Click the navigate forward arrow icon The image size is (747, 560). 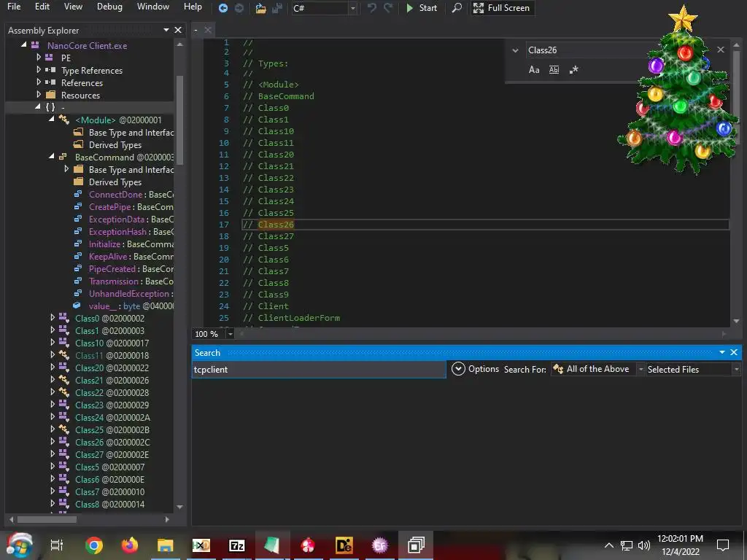click(239, 8)
